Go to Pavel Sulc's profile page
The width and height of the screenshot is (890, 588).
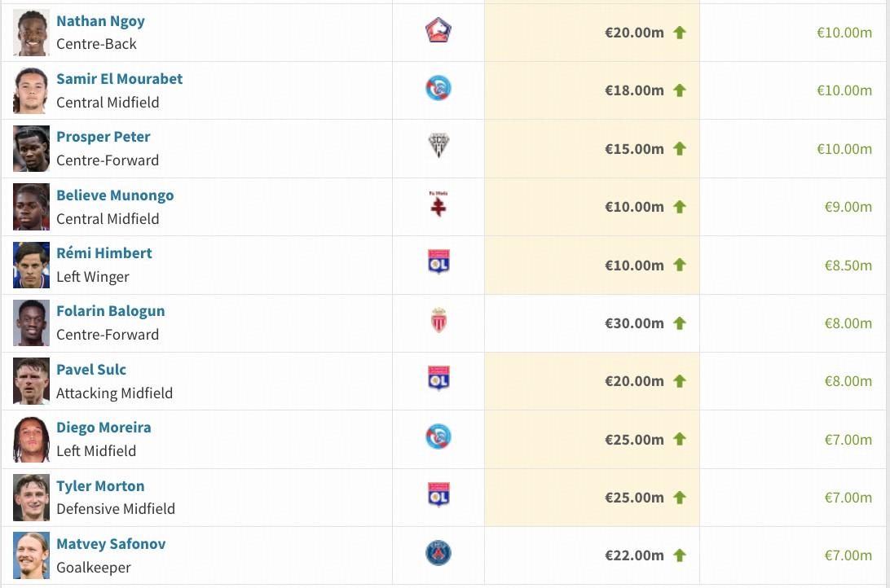pyautogui.click(x=91, y=370)
